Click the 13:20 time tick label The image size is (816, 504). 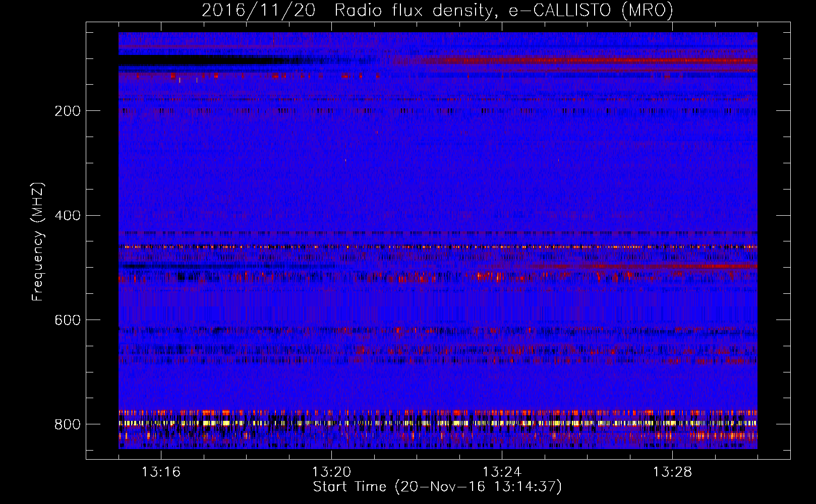331,472
